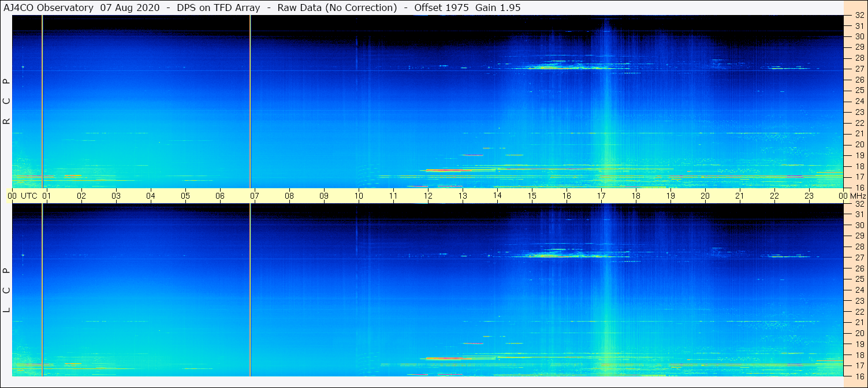Image resolution: width=868 pixels, height=388 pixels.
Task: Click the bright 17 UTC broadband burst in LCP
Action: pos(607,290)
